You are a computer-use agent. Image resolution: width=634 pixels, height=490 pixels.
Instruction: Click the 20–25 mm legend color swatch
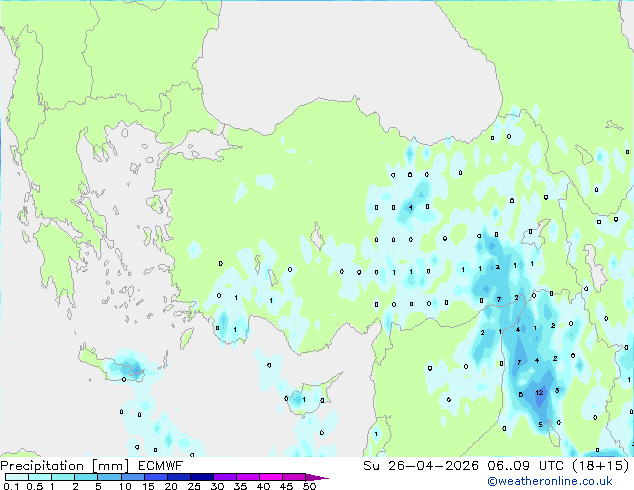click(179, 477)
